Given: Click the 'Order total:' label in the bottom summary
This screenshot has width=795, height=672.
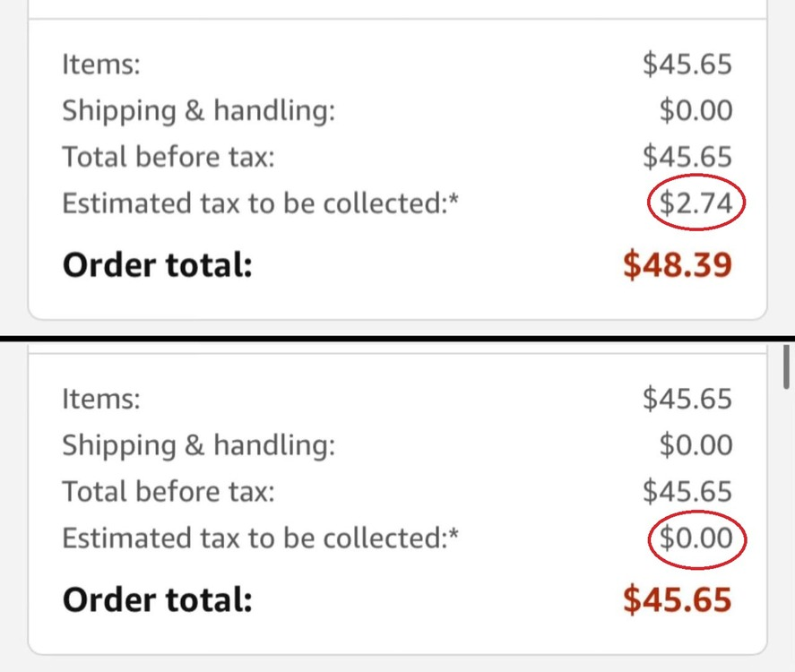Looking at the screenshot, I should click(157, 600).
